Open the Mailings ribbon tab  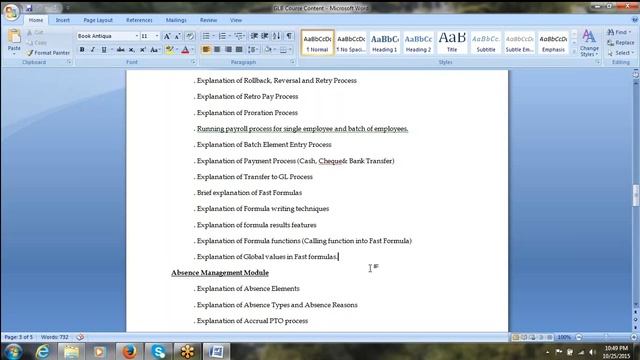click(176, 20)
